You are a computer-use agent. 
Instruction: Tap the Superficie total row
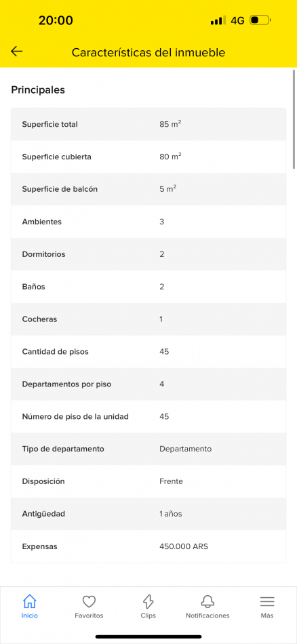click(x=148, y=124)
